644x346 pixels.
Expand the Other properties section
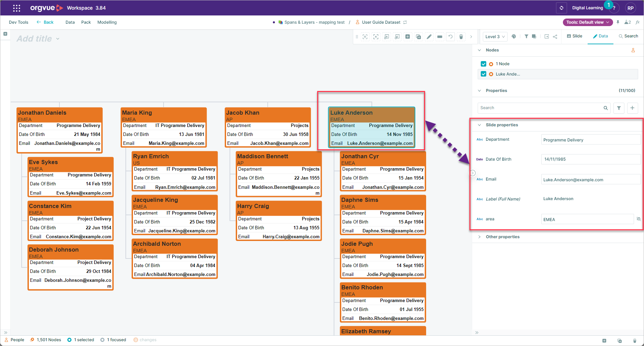pyautogui.click(x=479, y=237)
